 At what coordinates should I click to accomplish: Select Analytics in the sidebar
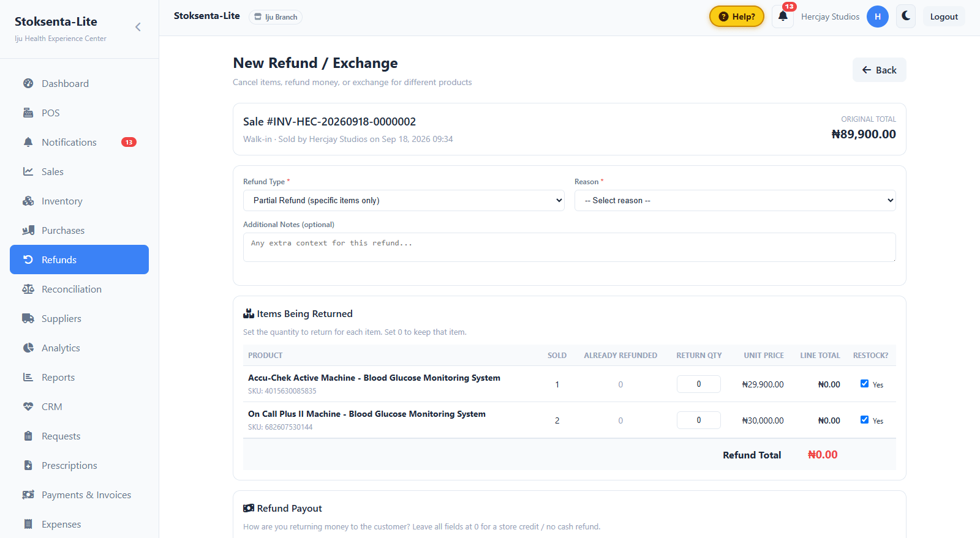(x=79, y=348)
